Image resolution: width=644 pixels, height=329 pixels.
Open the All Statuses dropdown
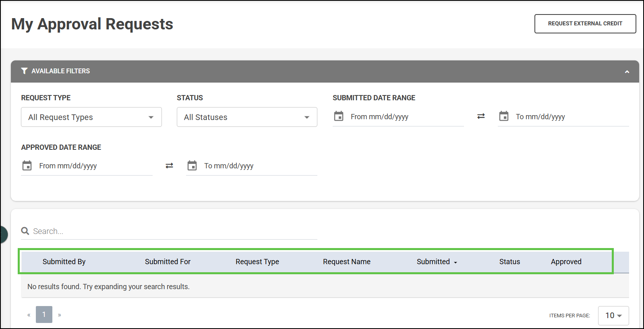click(x=247, y=117)
